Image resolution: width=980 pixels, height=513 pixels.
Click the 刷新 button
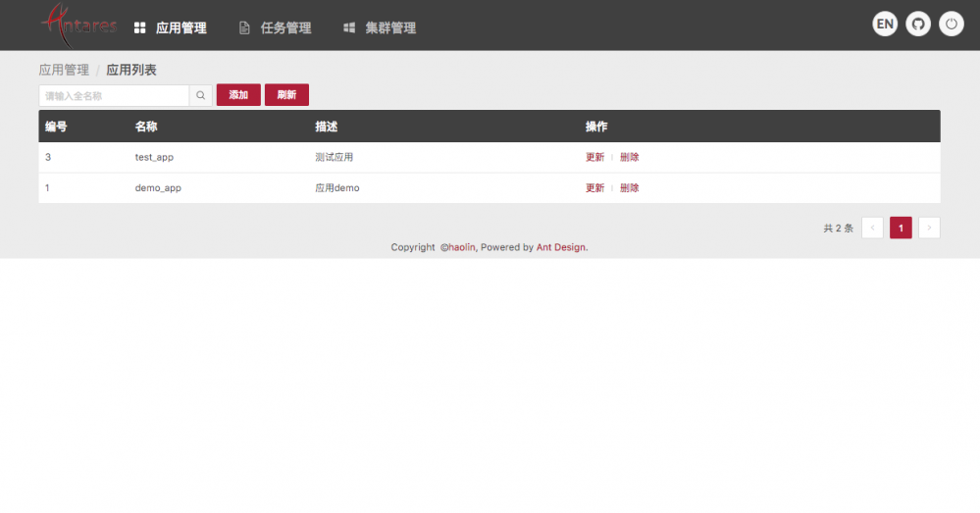[x=286, y=95]
